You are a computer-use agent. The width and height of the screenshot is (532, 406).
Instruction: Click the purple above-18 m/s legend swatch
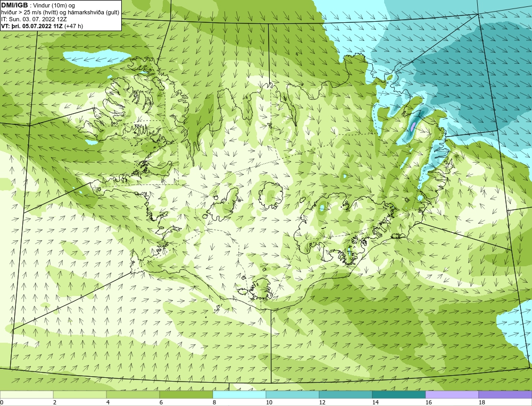pyautogui.click(x=505, y=394)
